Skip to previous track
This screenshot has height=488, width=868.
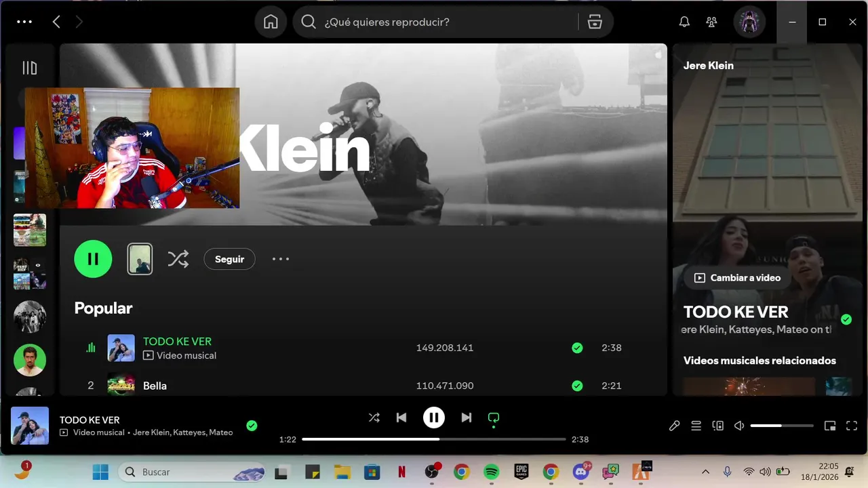pos(401,418)
